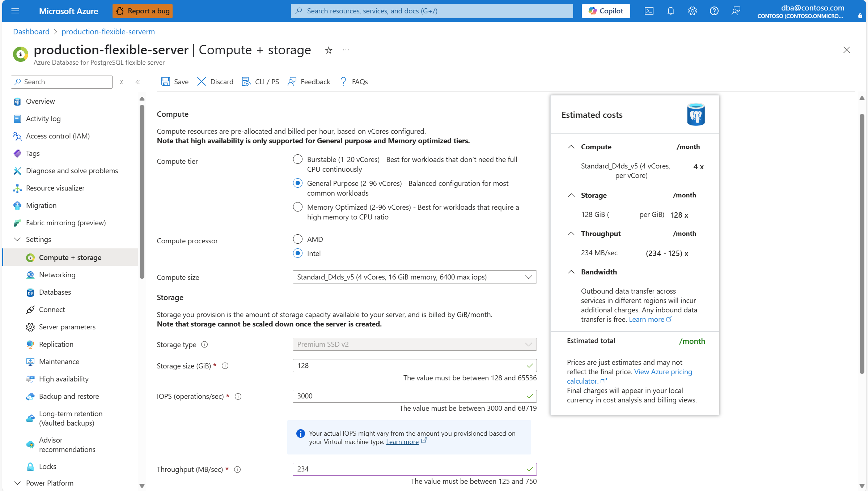Click the Discard X icon

pyautogui.click(x=202, y=82)
